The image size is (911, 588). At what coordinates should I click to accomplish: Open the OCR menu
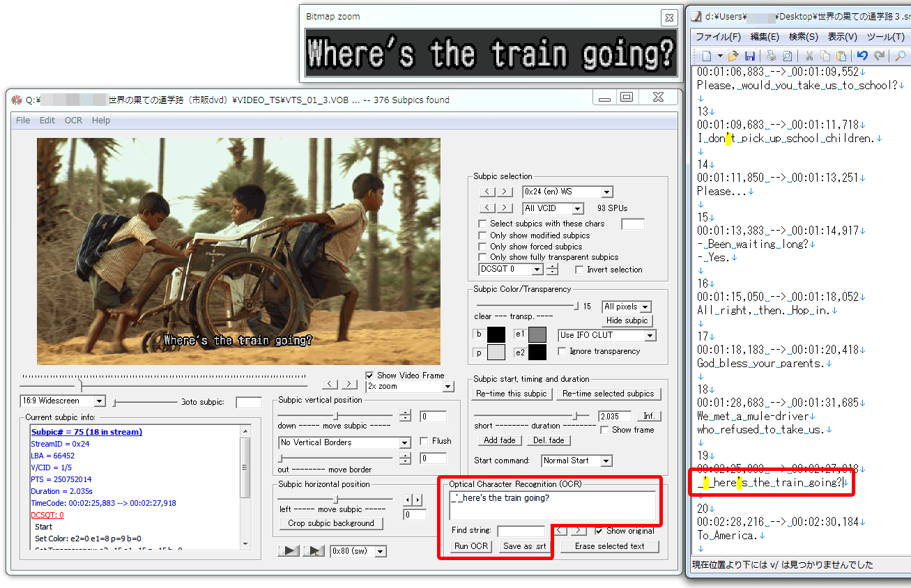[73, 121]
